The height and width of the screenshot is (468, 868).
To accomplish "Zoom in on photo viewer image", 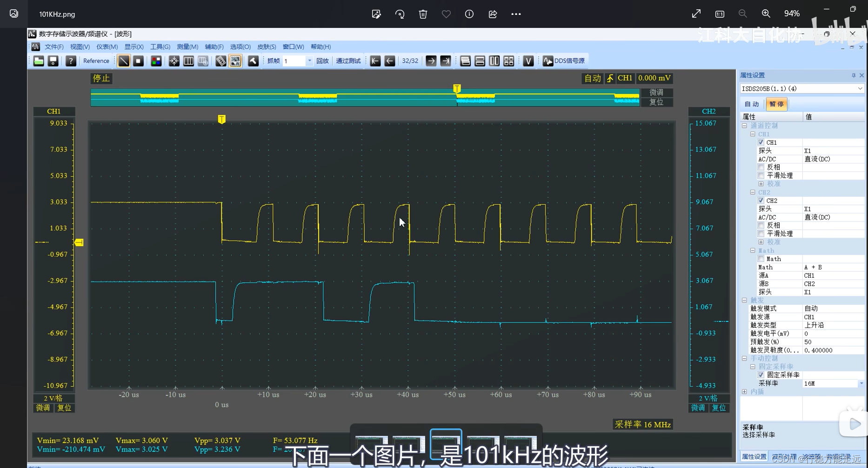I will click(x=766, y=14).
